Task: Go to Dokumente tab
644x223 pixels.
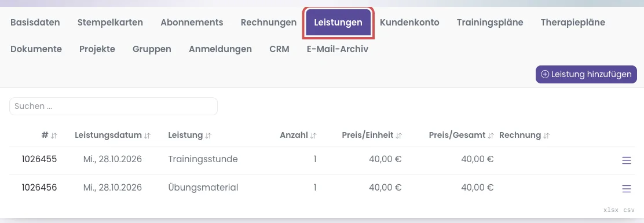Action: [x=36, y=49]
